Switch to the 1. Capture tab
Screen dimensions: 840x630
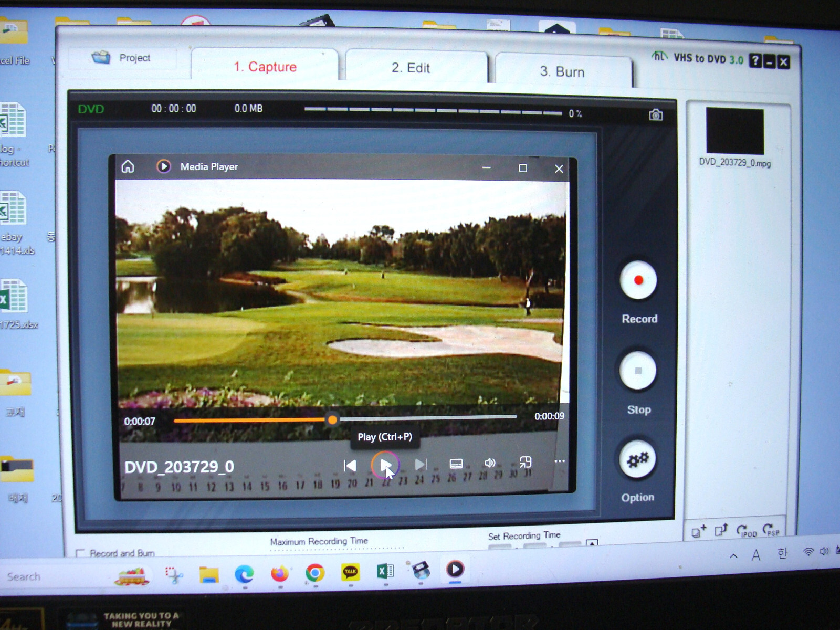[265, 67]
